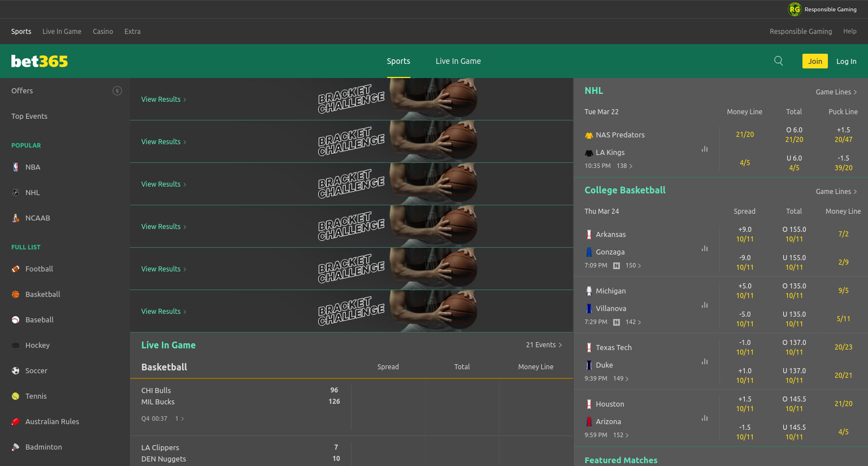The height and width of the screenshot is (466, 868).
Task: Select the NHL sidebar icon
Action: pyautogui.click(x=16, y=192)
